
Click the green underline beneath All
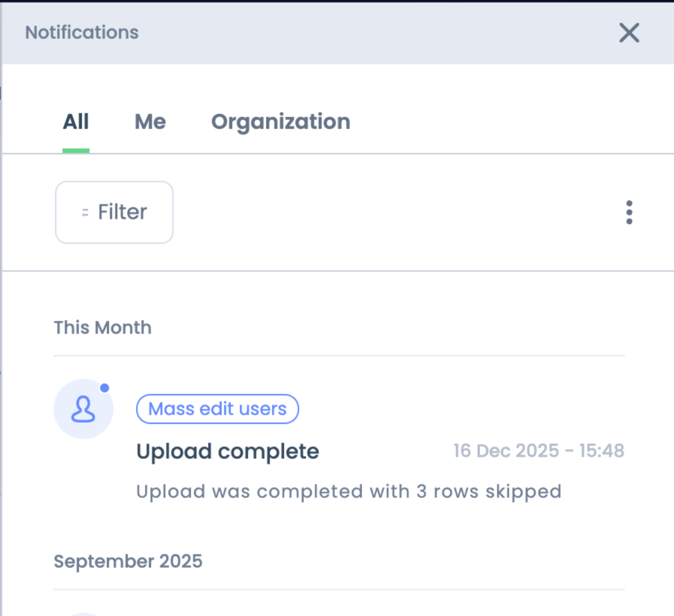point(76,151)
